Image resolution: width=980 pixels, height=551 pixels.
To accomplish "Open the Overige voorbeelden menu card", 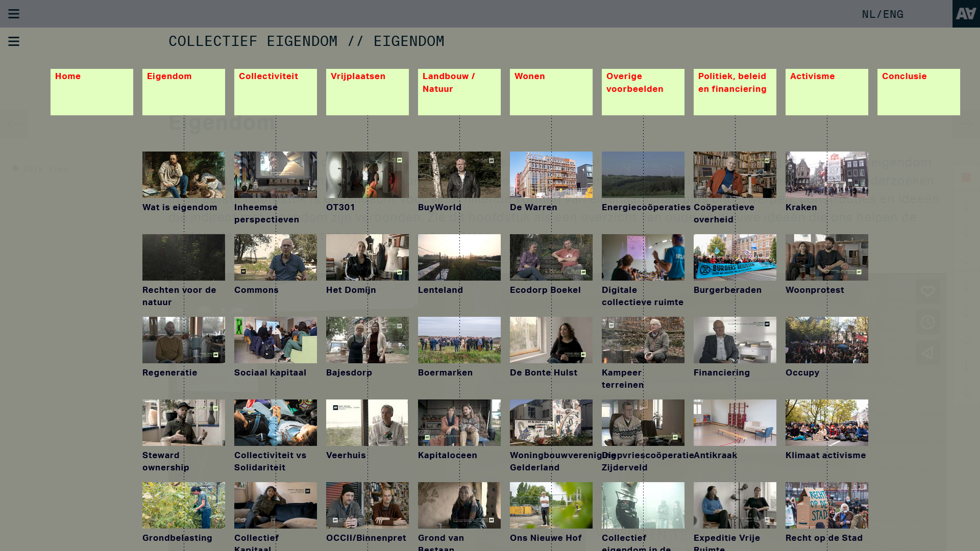I will (x=643, y=92).
